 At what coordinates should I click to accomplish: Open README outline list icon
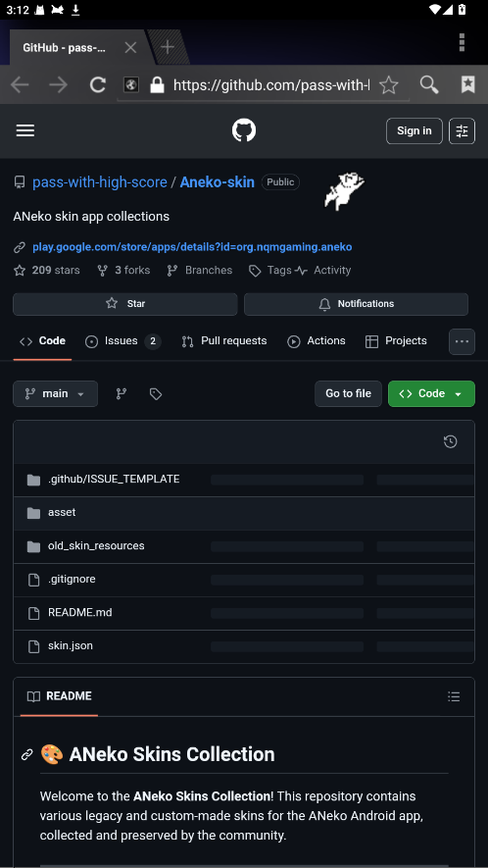[x=454, y=696]
